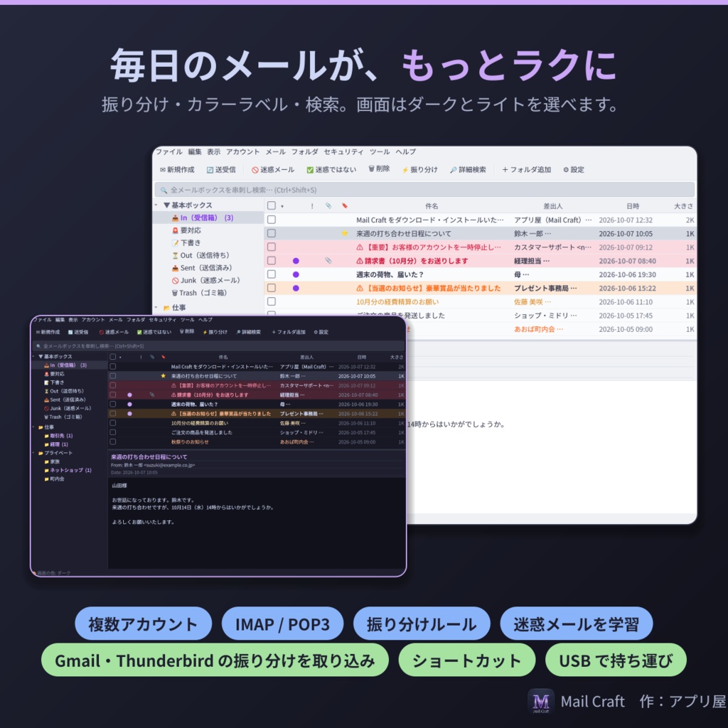
Task: Sort by label tag column icon in light window
Action: point(345,205)
